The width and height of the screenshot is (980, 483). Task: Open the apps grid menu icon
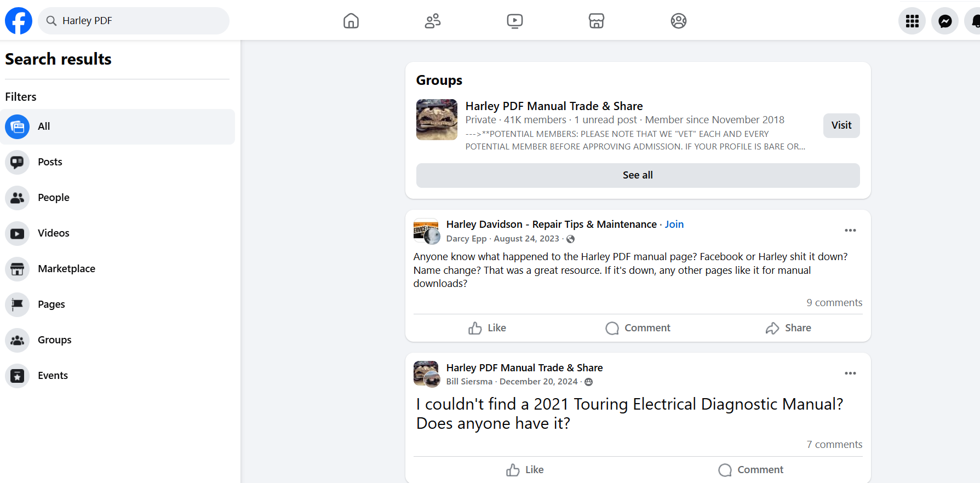pyautogui.click(x=912, y=21)
